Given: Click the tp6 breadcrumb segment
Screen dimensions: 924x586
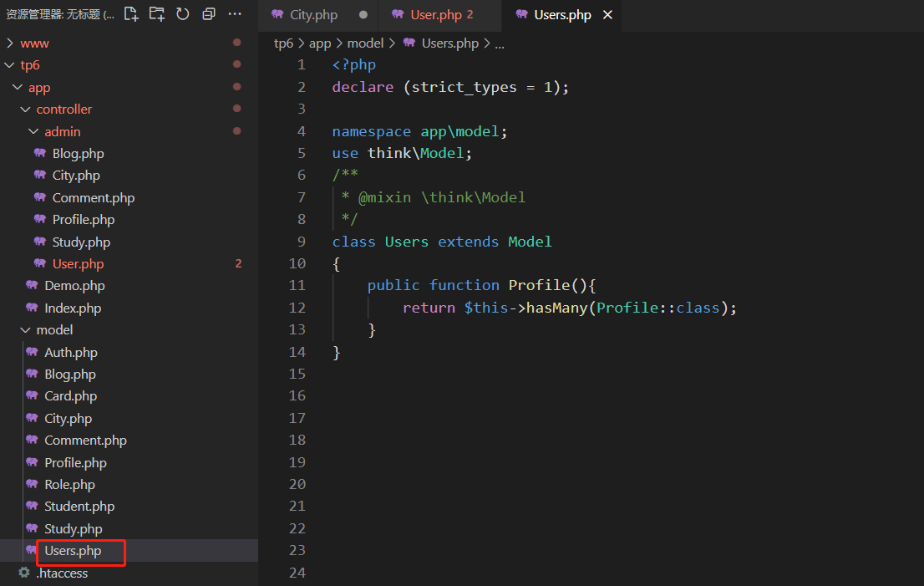Looking at the screenshot, I should click(x=283, y=43).
